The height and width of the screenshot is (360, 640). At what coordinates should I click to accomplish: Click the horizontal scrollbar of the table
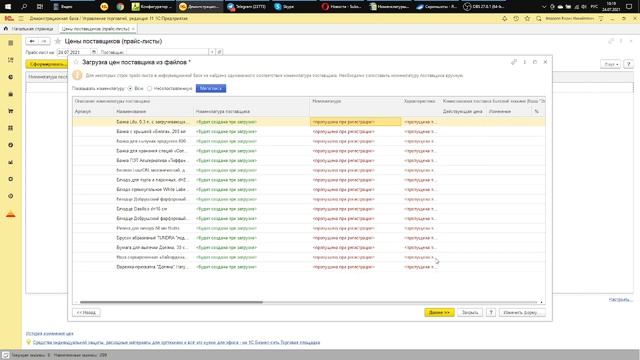pos(171,302)
